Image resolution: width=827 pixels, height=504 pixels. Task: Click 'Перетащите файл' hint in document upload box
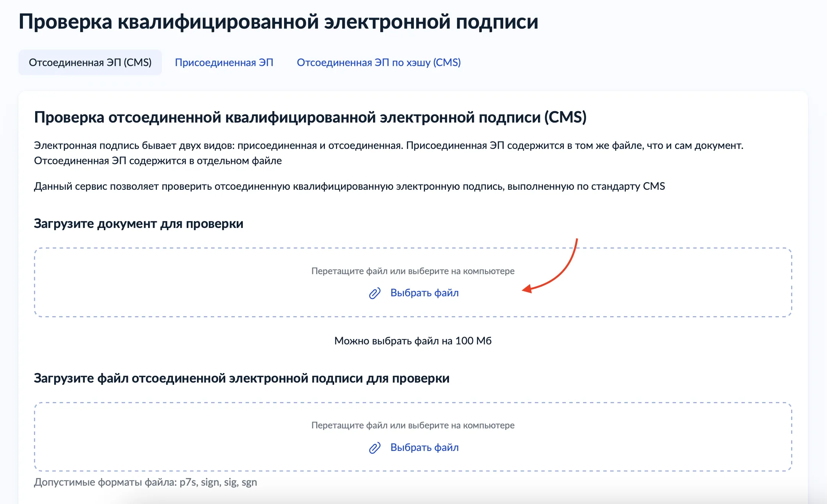[x=413, y=271]
